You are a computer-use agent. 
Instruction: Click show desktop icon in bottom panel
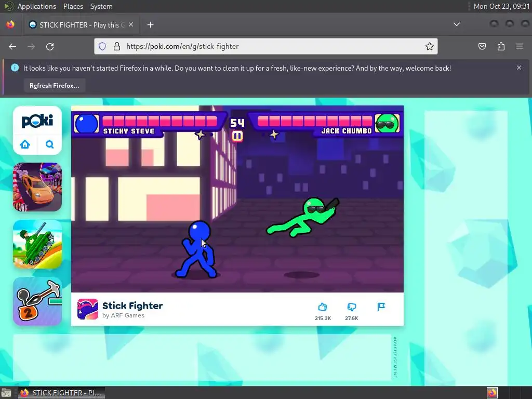(x=6, y=393)
